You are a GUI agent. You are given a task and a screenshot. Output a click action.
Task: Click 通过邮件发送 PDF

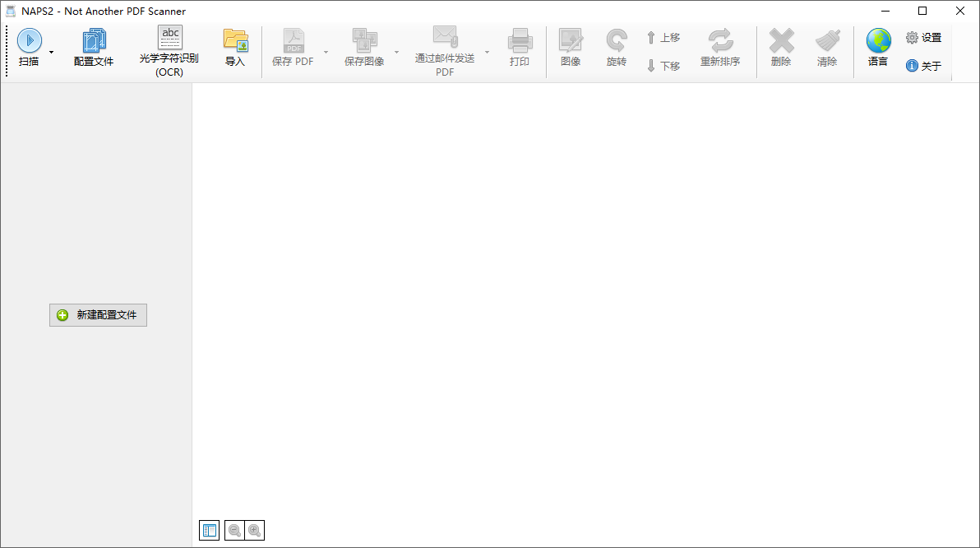pos(445,51)
